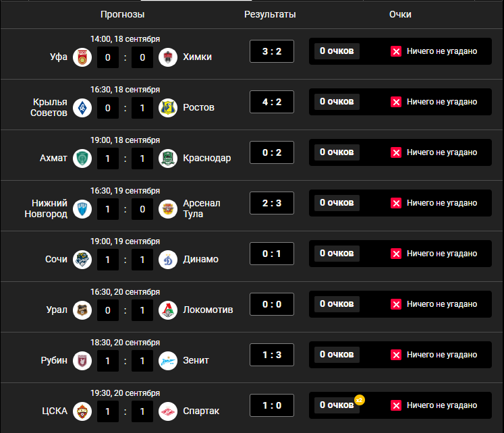Click the Zenit club logo
Viewport: 504px width, 433px height.
168,361
